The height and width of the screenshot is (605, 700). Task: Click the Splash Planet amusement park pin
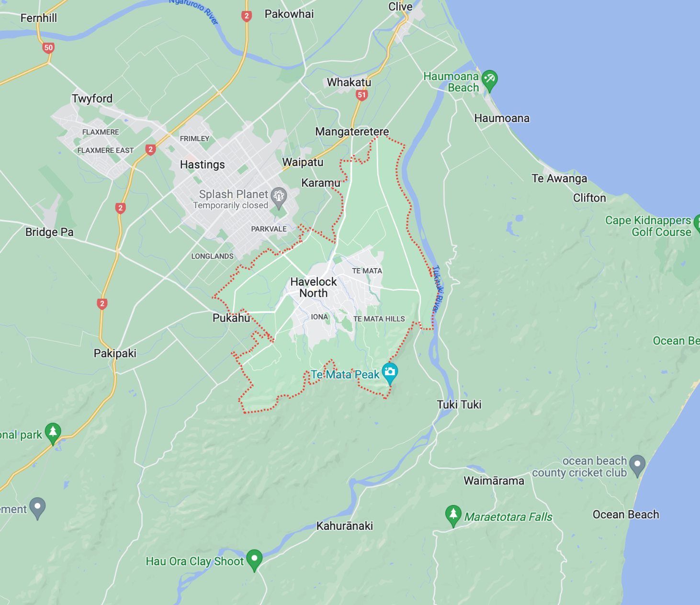[279, 198]
